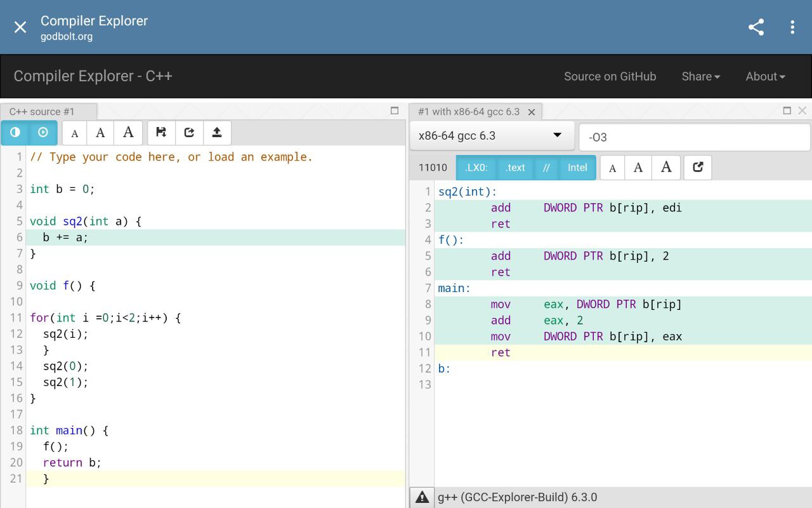Toggle the Intel syntax filter

(577, 168)
